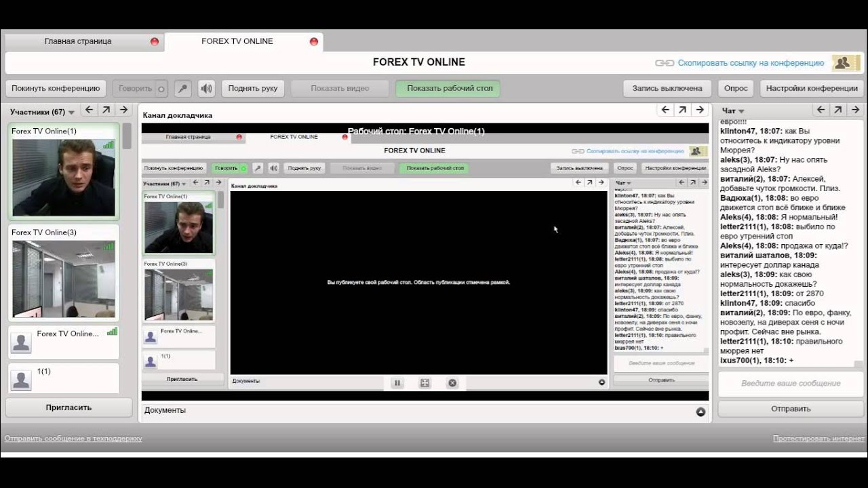Image resolution: width=868 pixels, height=488 pixels.
Task: Click the Говорить button
Action: tap(140, 88)
